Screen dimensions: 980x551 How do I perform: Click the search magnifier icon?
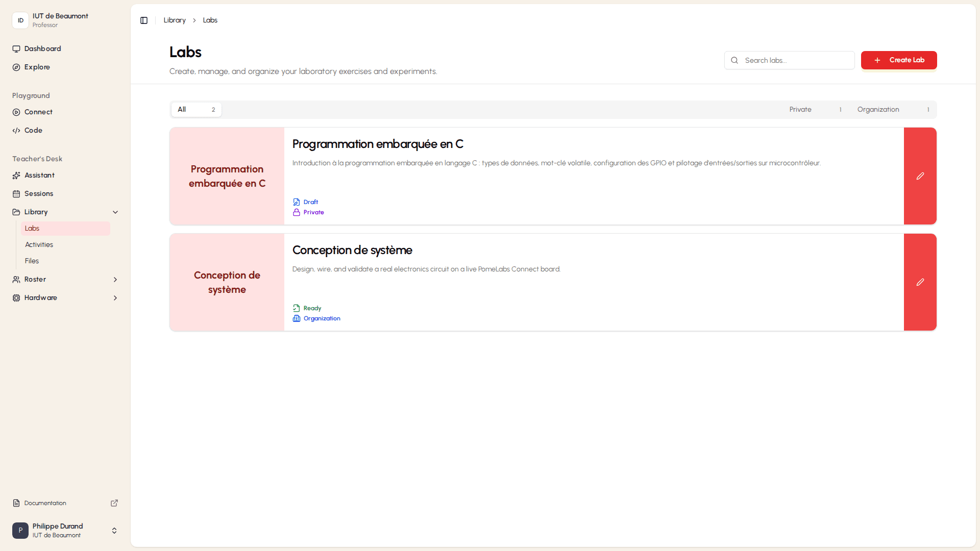pyautogui.click(x=734, y=60)
